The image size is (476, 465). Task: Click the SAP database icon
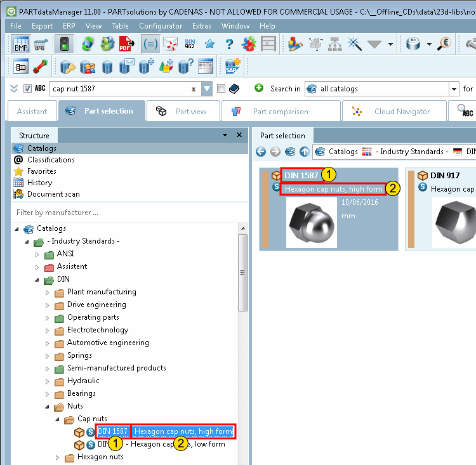pyautogui.click(x=233, y=67)
